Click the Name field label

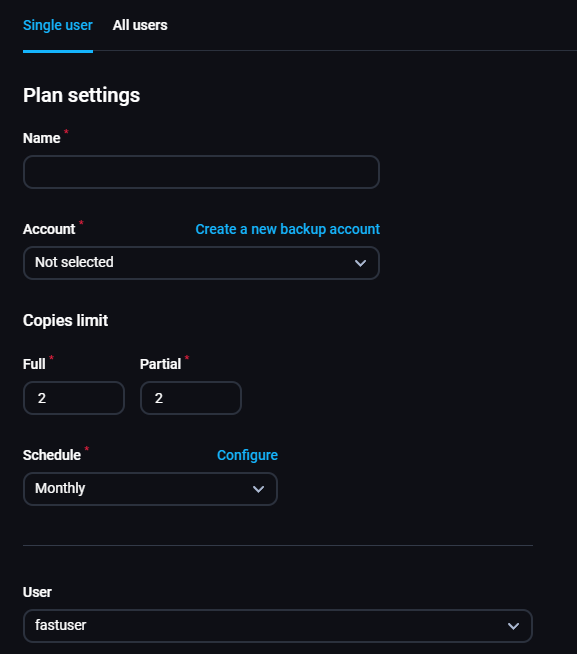click(41, 138)
